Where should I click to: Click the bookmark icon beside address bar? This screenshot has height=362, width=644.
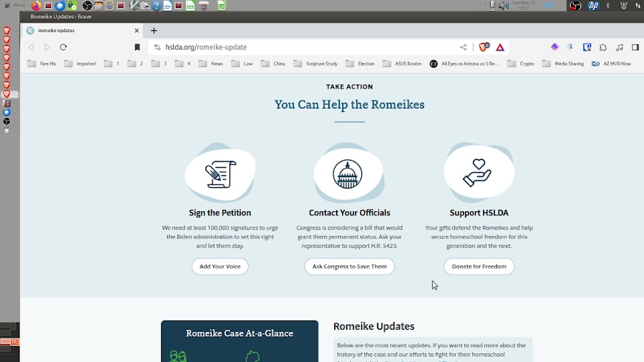(x=137, y=47)
